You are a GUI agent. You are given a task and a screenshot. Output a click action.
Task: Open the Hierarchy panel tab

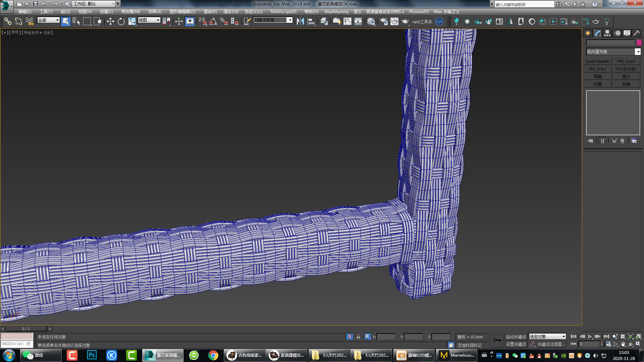pos(607,33)
